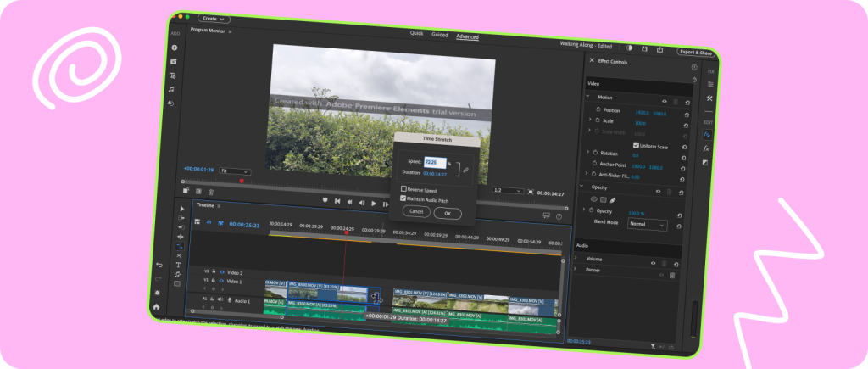Hide the Video 1 track eye
Viewport: 868px width, 369px height.
(222, 282)
